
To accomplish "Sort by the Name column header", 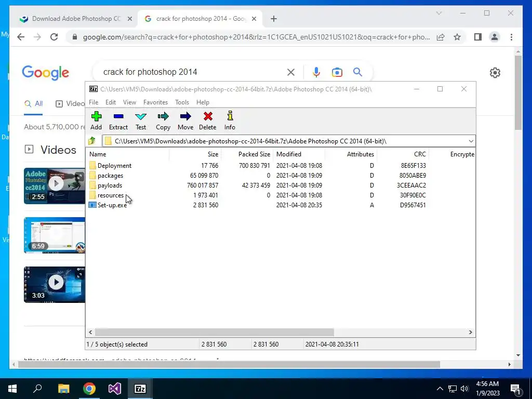I will (127, 154).
